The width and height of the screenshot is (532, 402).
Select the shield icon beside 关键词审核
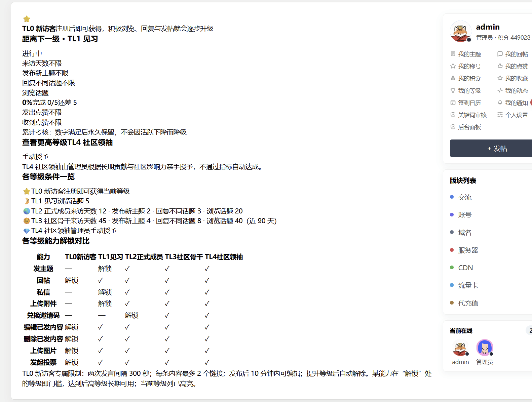point(453,115)
